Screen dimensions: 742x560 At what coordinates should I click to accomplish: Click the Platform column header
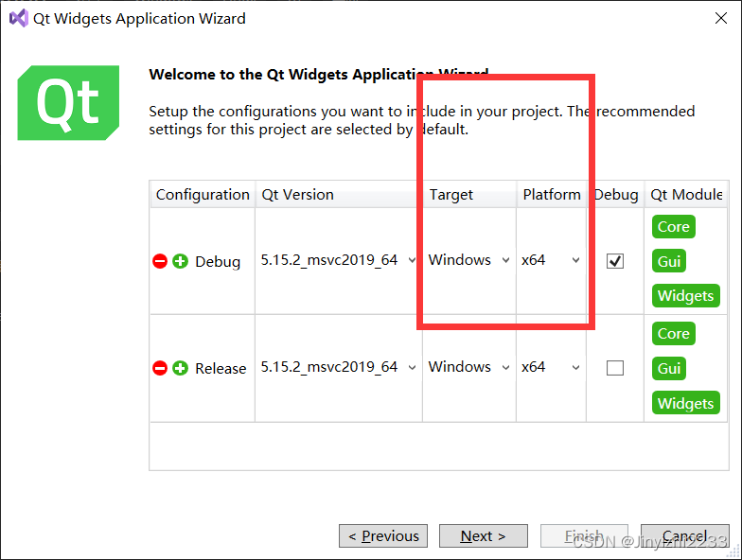(x=551, y=195)
